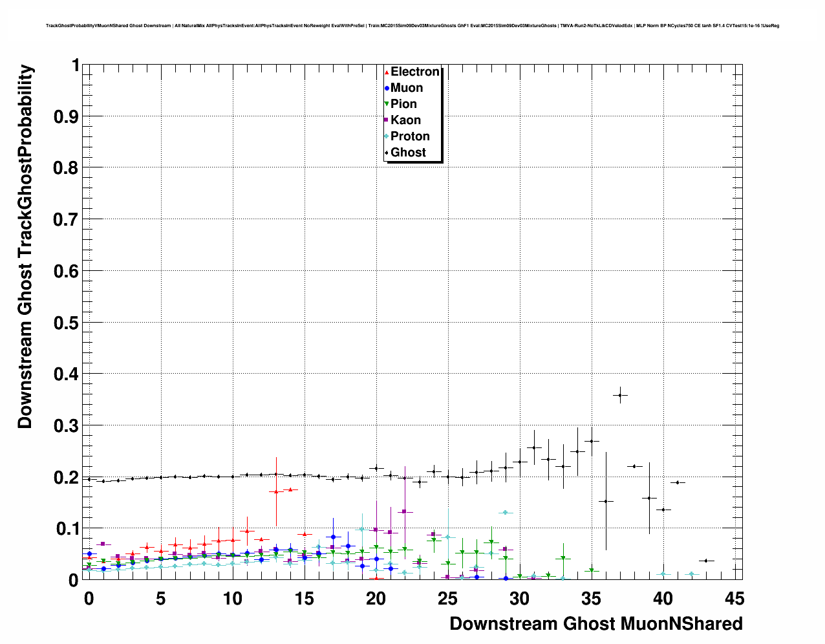Select the Muon label in the legend
This screenshot has width=825, height=644.
point(407,88)
